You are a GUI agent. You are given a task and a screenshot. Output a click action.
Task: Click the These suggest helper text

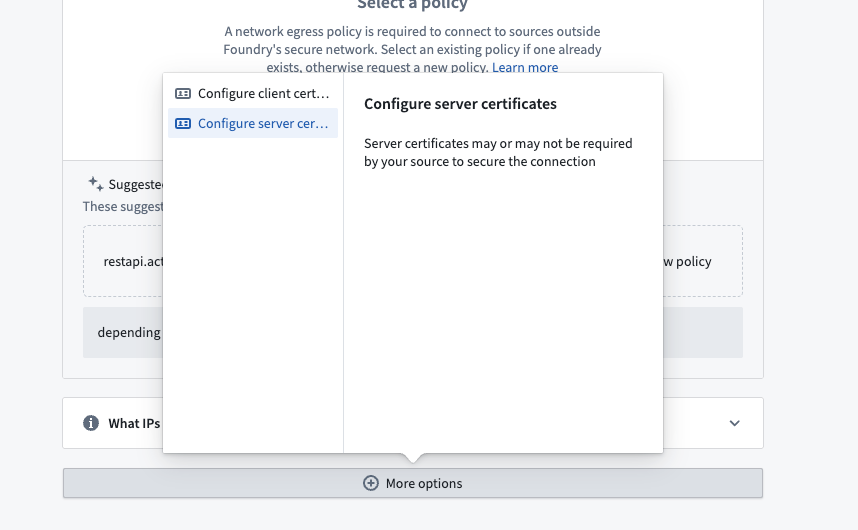122,206
